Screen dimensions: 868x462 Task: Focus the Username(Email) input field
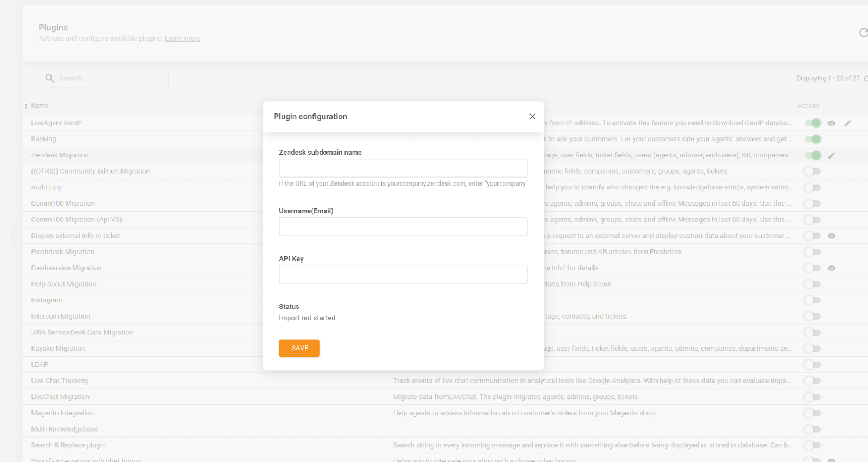point(403,227)
